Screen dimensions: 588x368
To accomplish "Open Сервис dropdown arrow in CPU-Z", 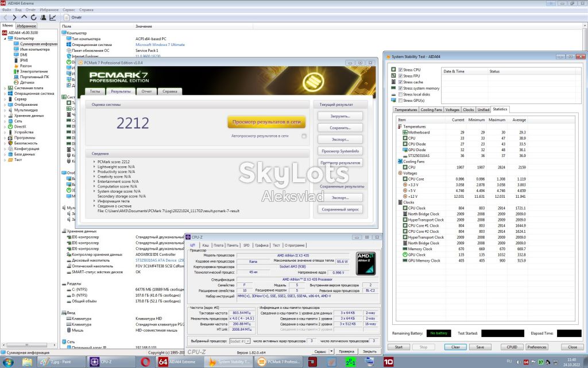I will (x=331, y=351).
